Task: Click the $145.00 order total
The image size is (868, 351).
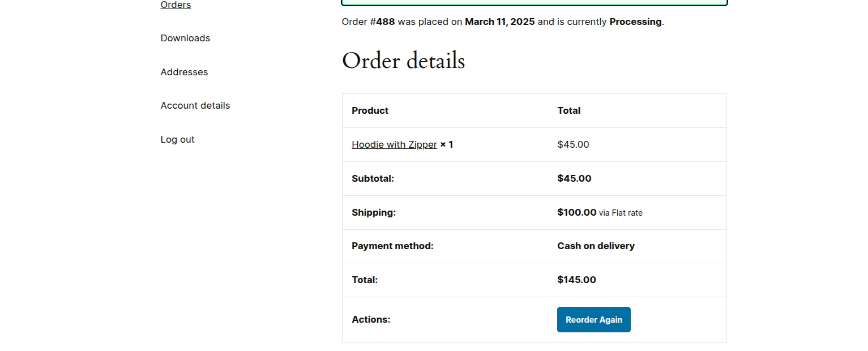Action: click(x=576, y=280)
